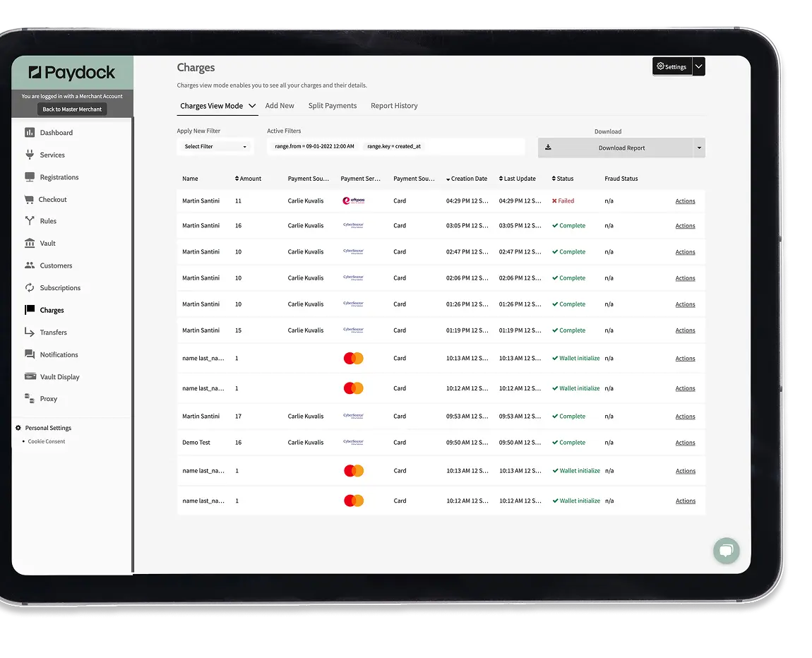Sort by the Creation Date column
812x658 pixels.
tap(467, 179)
